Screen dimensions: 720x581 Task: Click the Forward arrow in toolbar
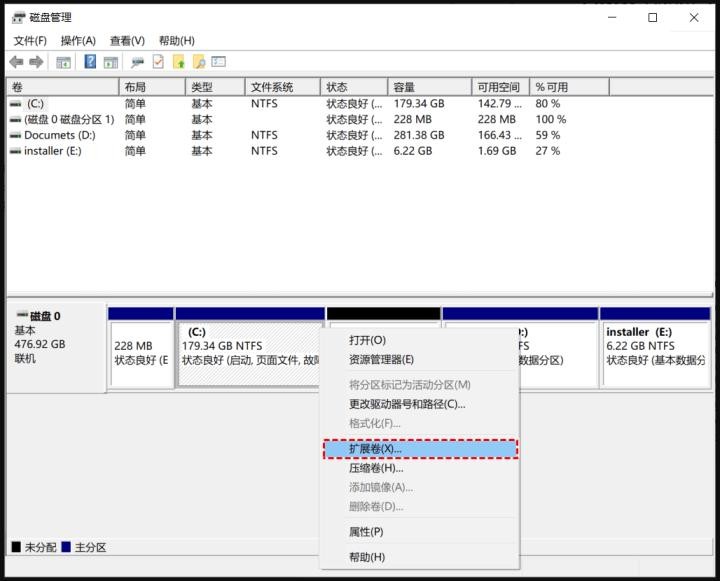(x=36, y=62)
